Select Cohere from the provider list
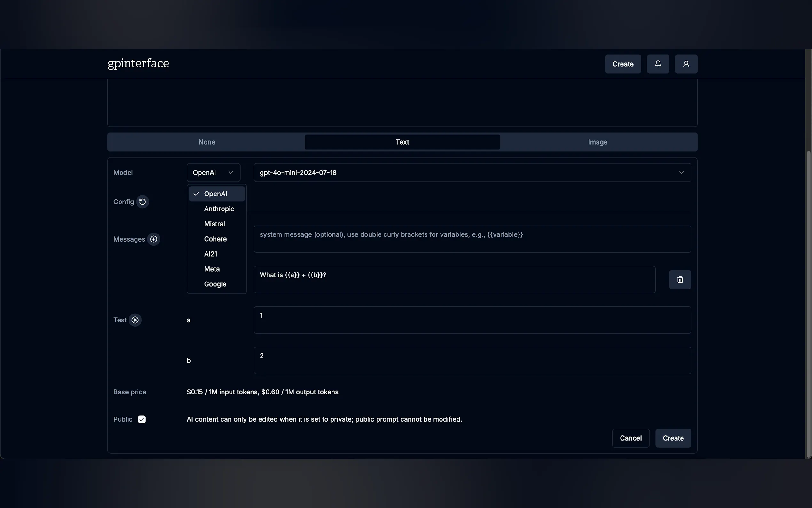 coord(215,239)
